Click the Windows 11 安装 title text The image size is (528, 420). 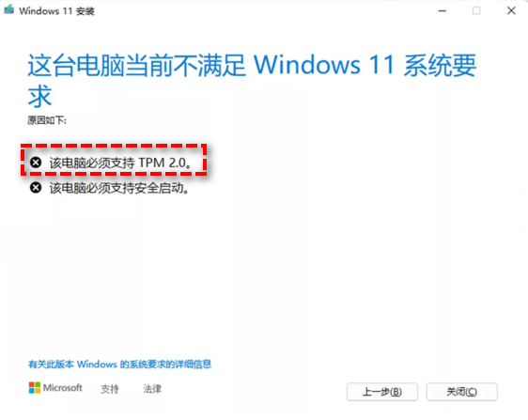[56, 11]
